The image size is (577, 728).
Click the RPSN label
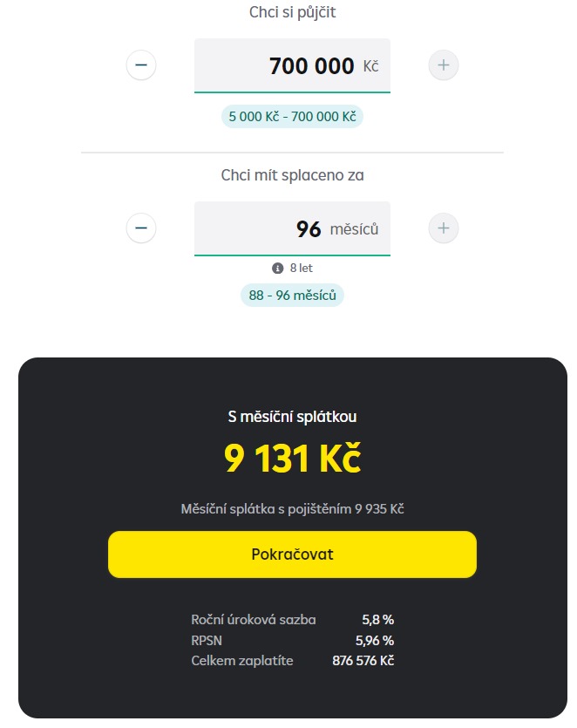coord(207,640)
